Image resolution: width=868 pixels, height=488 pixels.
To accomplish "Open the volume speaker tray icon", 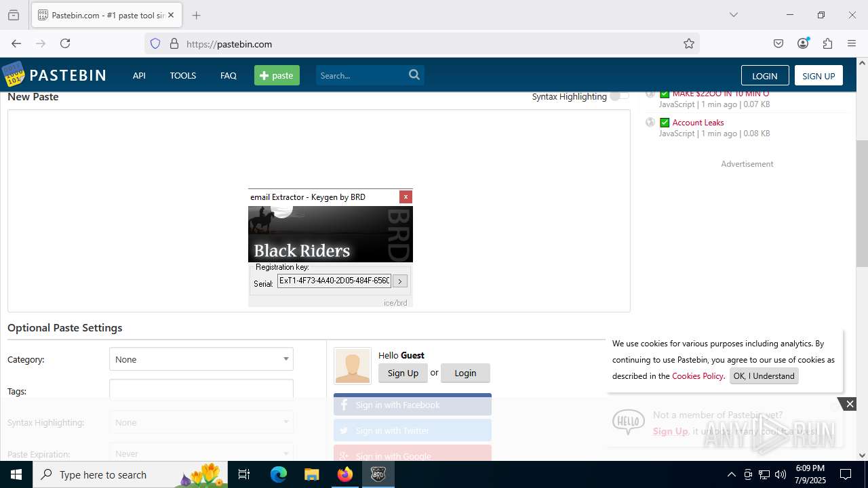I will [781, 474].
